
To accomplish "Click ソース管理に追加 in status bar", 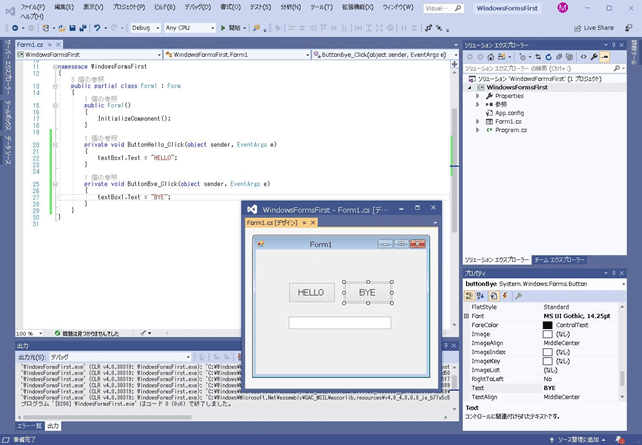I will click(x=577, y=440).
